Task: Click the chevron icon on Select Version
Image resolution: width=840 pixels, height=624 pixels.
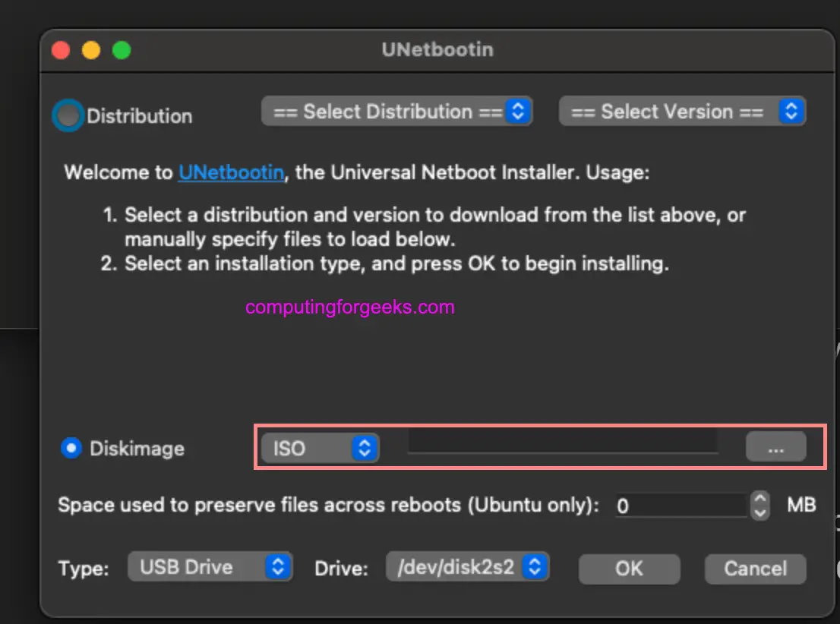Action: [x=792, y=111]
